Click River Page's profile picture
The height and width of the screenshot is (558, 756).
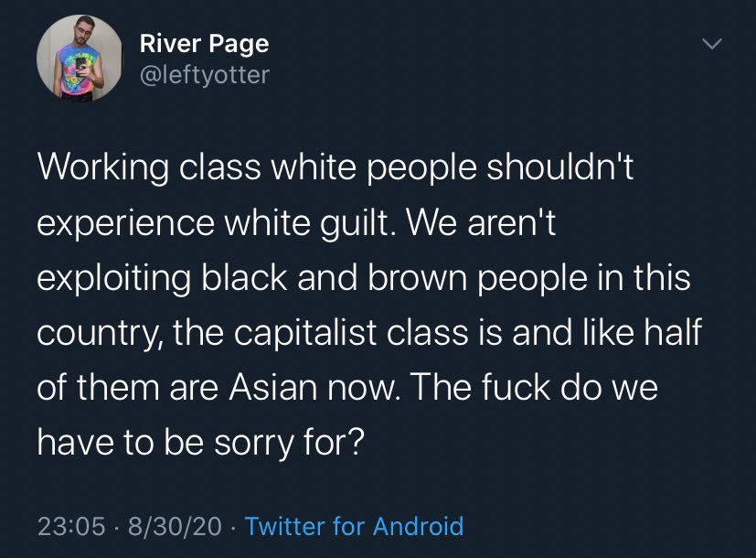pos(80,61)
